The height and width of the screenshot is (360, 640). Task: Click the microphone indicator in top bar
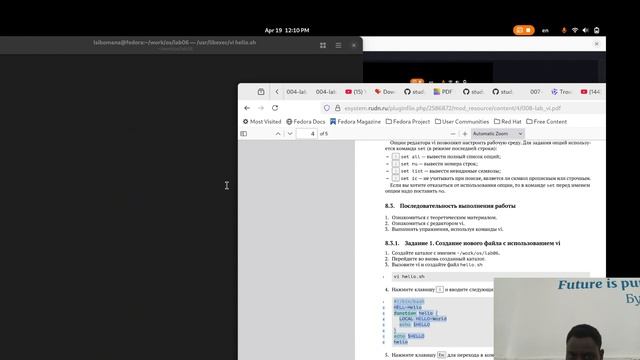coord(564,30)
